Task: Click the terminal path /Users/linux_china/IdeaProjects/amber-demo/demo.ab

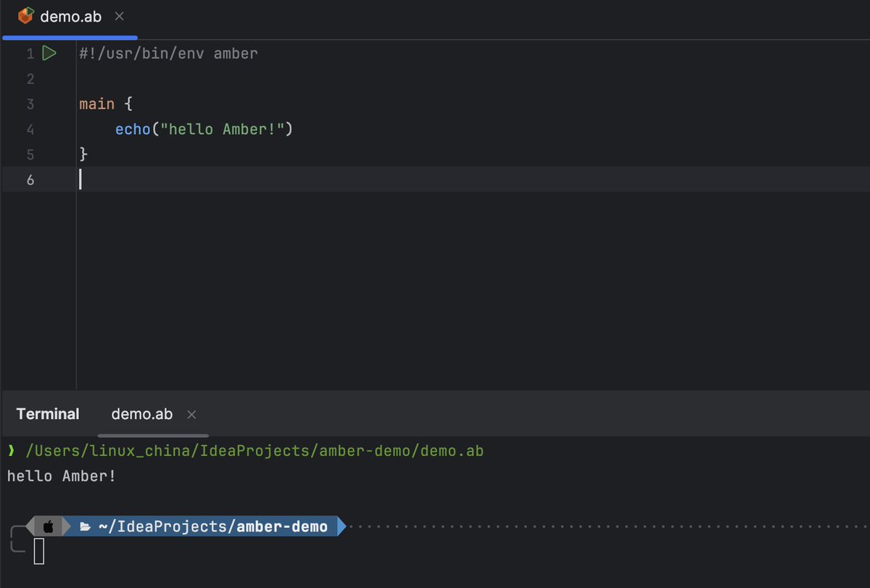Action: 254,451
